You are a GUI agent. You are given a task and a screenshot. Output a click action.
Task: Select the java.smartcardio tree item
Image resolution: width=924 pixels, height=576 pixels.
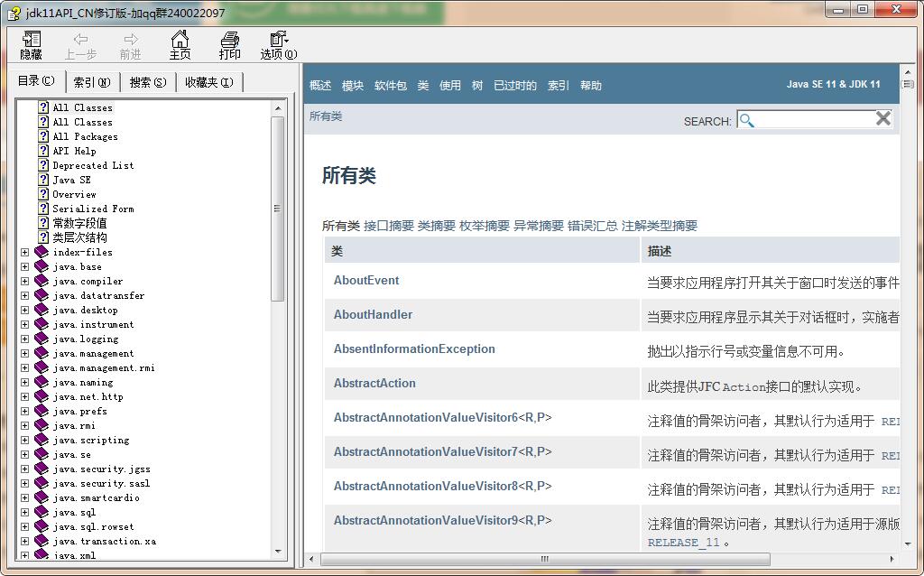[x=96, y=497]
